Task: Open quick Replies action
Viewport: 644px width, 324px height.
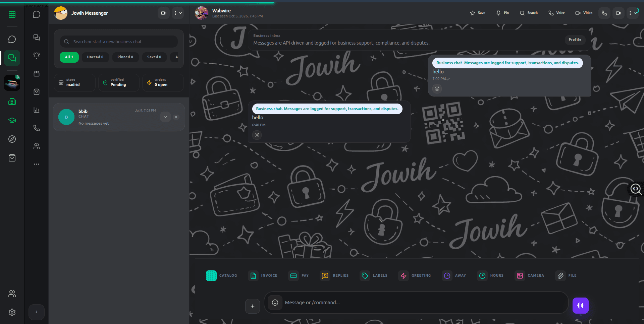Action: click(x=334, y=275)
